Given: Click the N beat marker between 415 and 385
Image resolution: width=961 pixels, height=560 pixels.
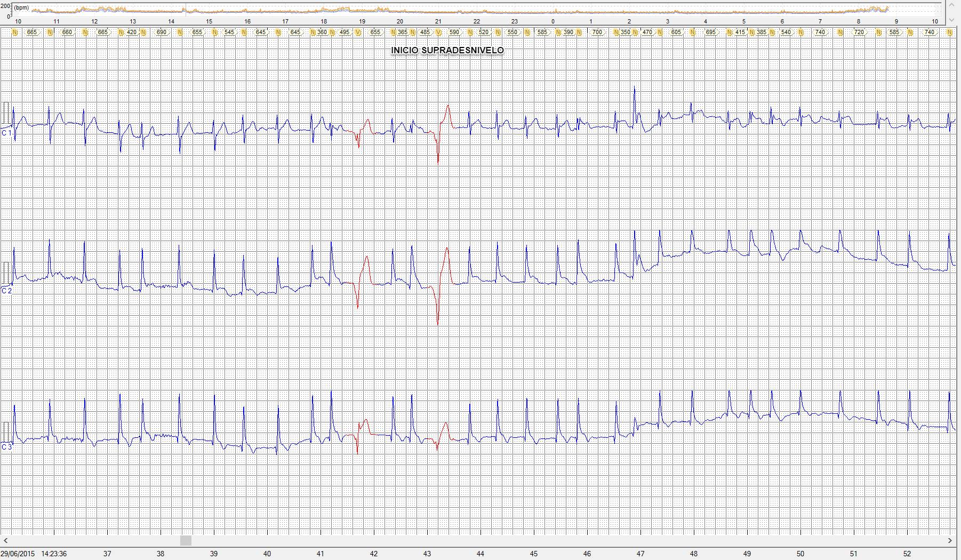Looking at the screenshot, I should tap(751, 32).
